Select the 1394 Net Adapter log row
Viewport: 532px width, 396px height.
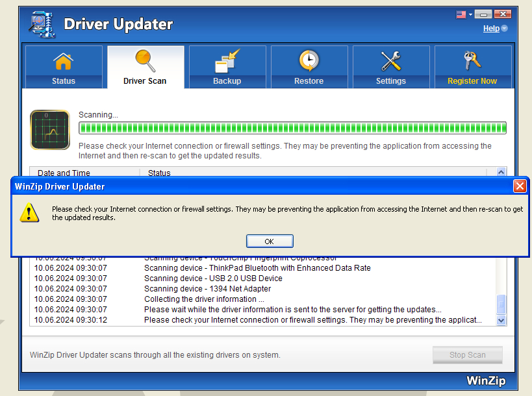pyautogui.click(x=263, y=289)
